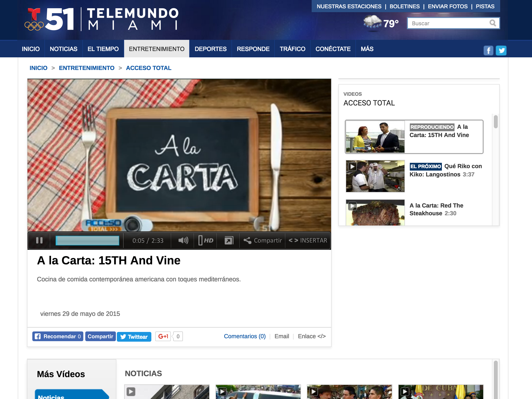Open the Twitter page icon in navbar
Image resolution: width=532 pixels, height=399 pixels.
(501, 51)
